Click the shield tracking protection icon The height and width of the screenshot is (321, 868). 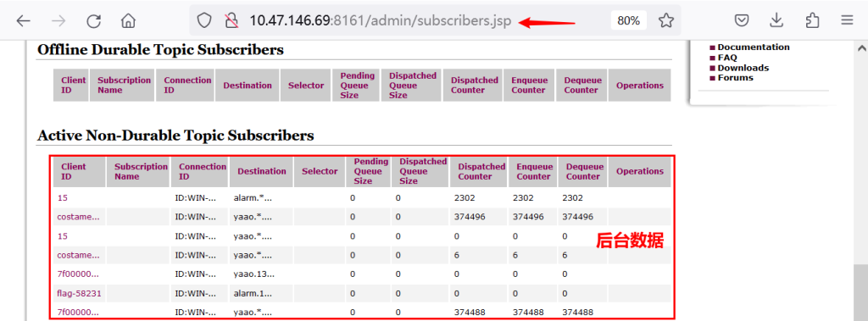pos(205,21)
